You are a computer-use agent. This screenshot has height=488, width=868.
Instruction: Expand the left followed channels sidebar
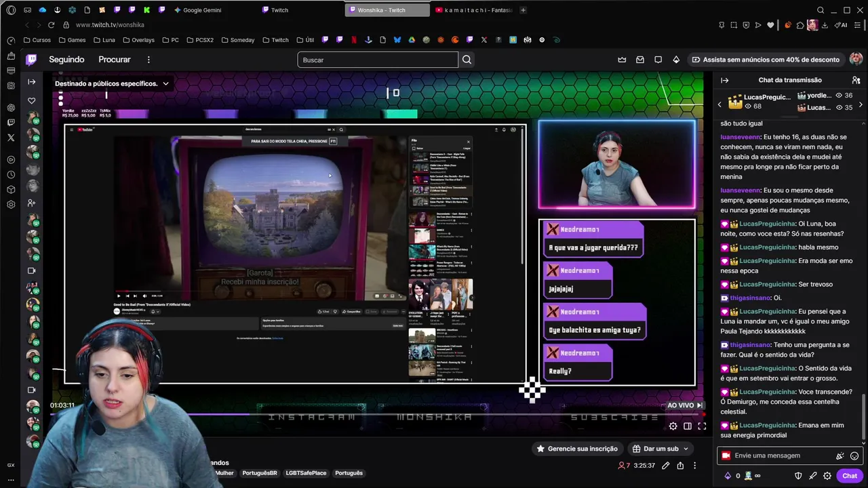(x=31, y=82)
